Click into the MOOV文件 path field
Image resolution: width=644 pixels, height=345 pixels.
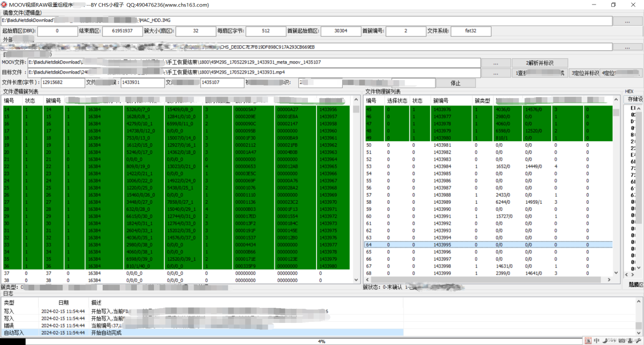(254, 63)
